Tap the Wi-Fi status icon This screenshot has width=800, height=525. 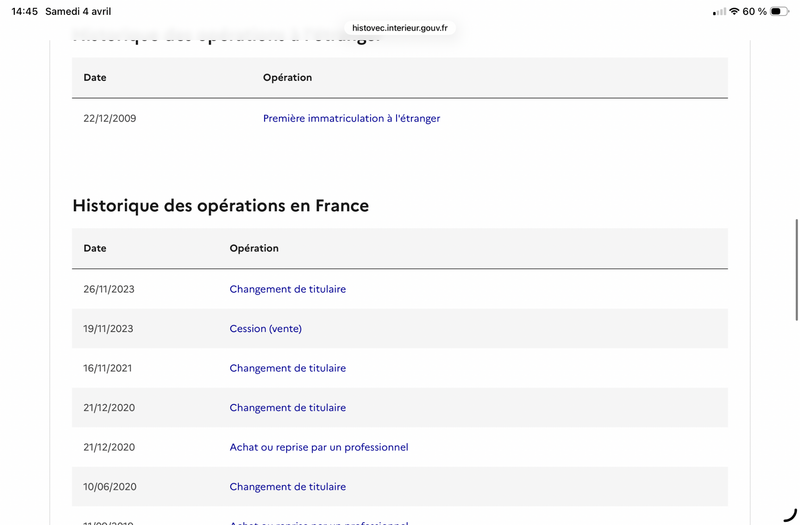coord(734,11)
